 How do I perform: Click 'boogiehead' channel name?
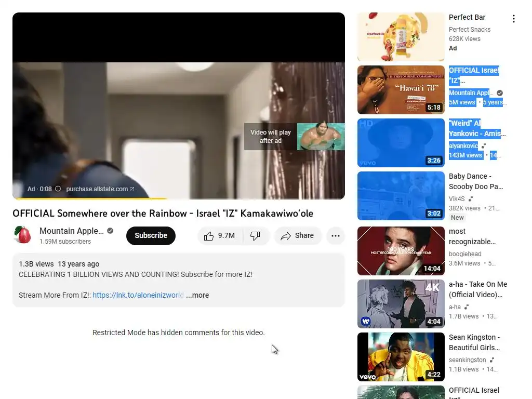[465, 254]
